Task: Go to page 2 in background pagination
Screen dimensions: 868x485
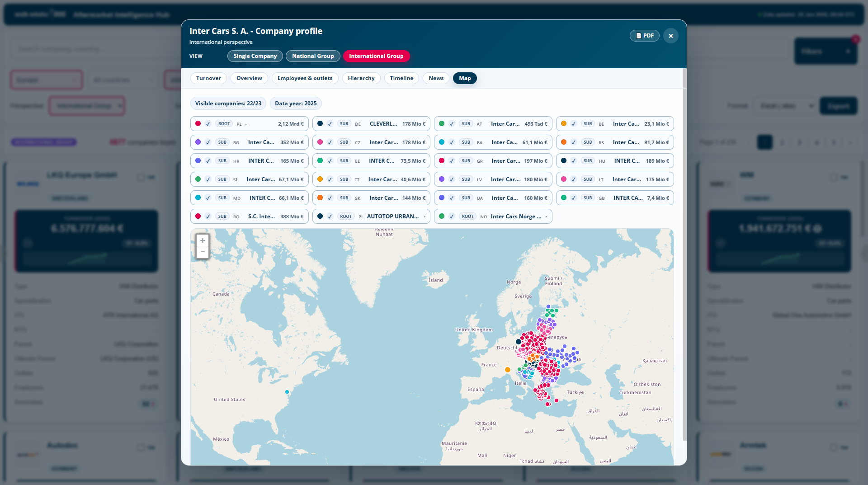Action: (782, 142)
